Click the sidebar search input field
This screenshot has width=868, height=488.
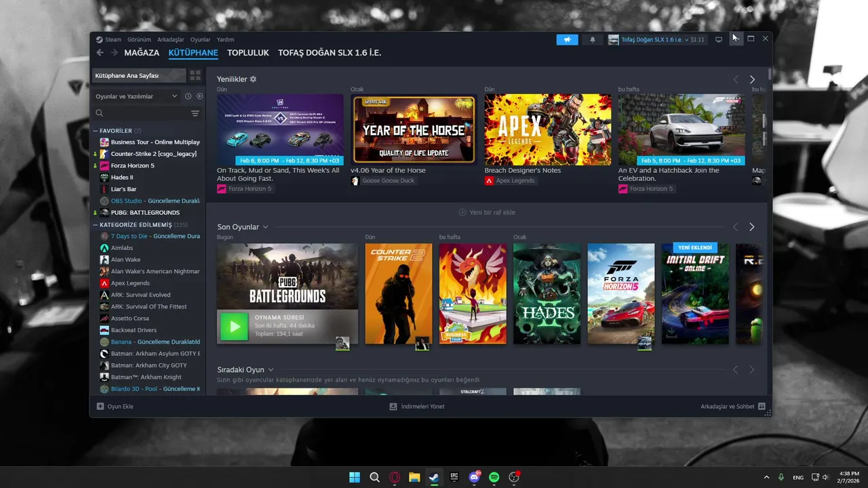click(146, 113)
